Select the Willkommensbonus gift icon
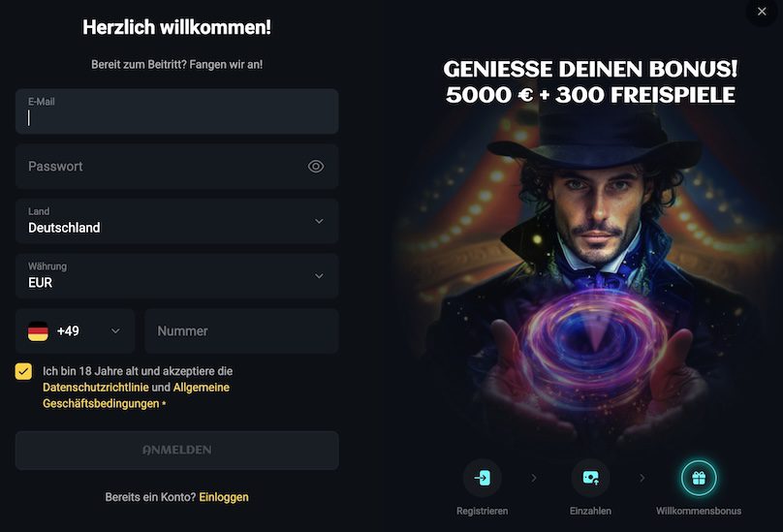Image resolution: width=783 pixels, height=532 pixels. pos(699,478)
